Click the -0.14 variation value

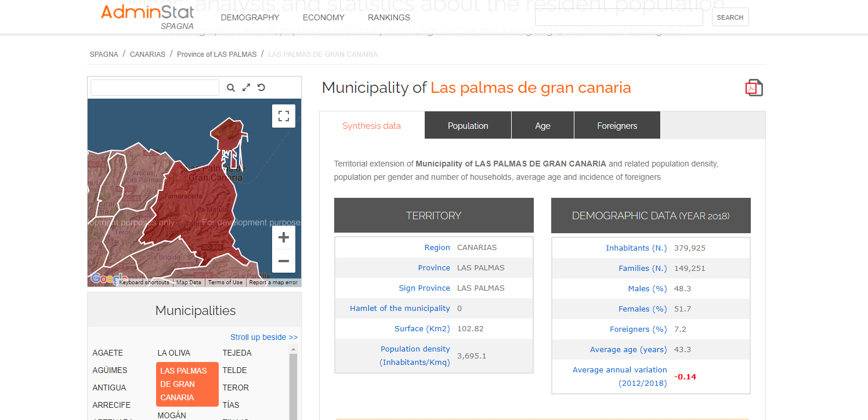pyautogui.click(x=685, y=376)
